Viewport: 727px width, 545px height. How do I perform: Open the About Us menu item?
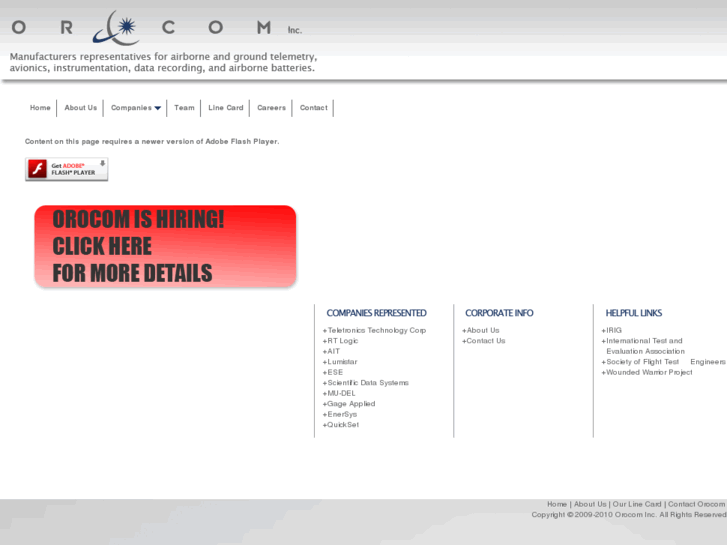pos(81,108)
